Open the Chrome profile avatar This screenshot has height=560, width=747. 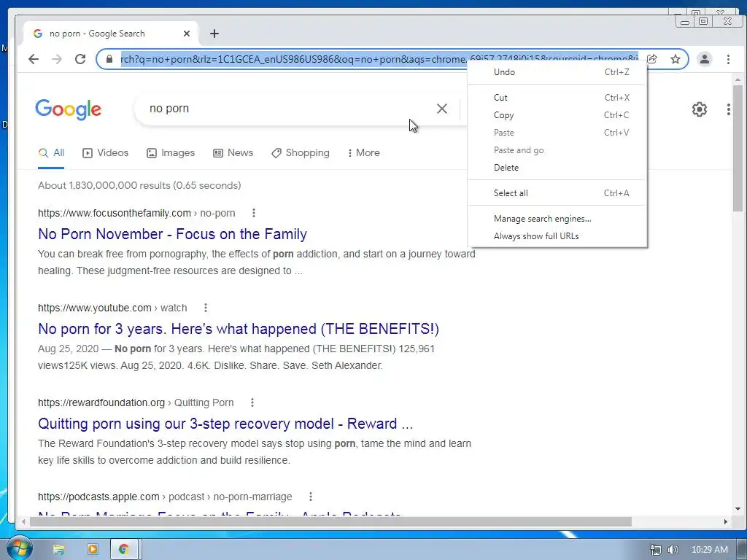coord(704,59)
